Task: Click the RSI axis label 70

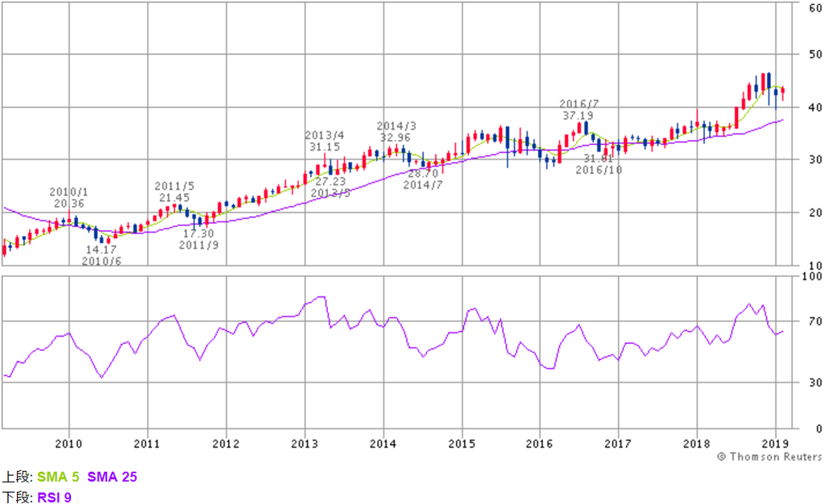Action: pyautogui.click(x=815, y=321)
